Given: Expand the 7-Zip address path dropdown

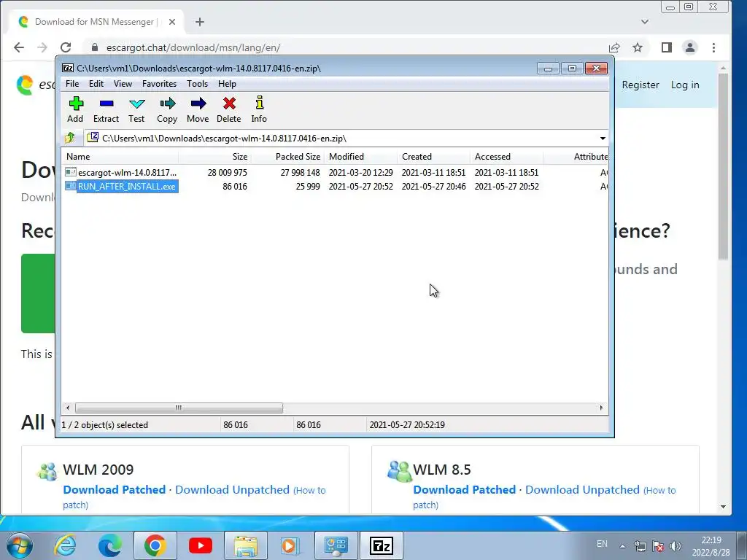Looking at the screenshot, I should click(603, 139).
